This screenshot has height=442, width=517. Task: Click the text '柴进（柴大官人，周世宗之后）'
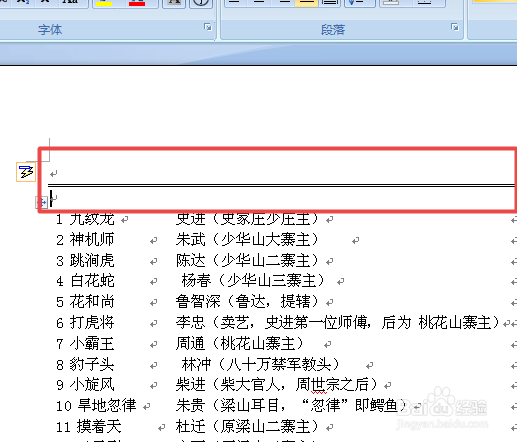click(277, 385)
